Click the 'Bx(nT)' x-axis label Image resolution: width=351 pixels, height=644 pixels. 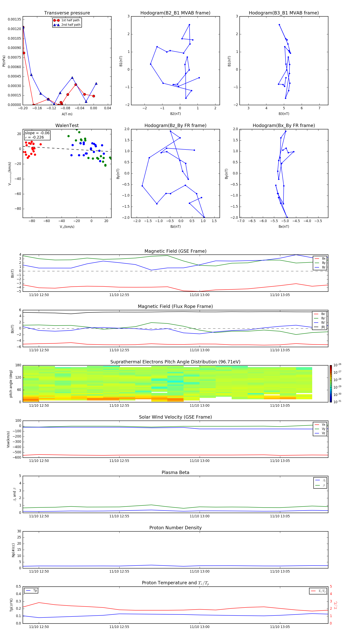click(284, 227)
